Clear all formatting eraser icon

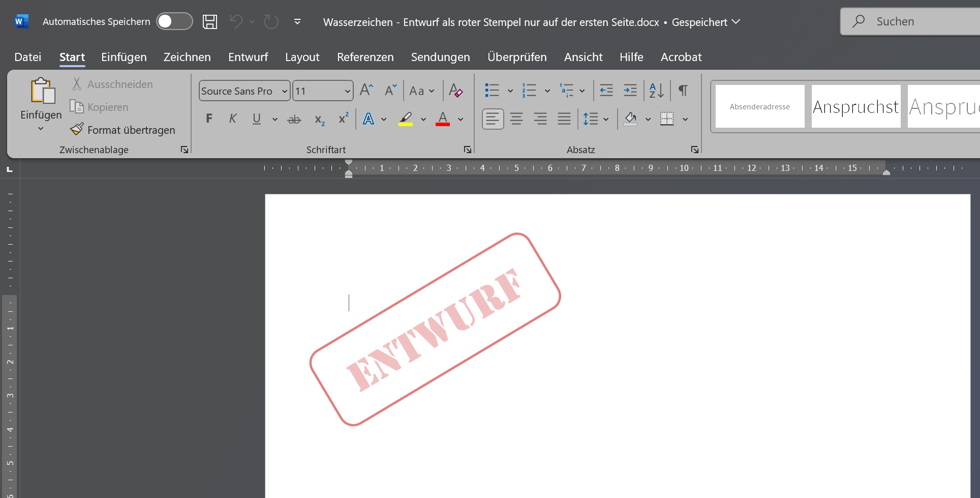point(456,91)
